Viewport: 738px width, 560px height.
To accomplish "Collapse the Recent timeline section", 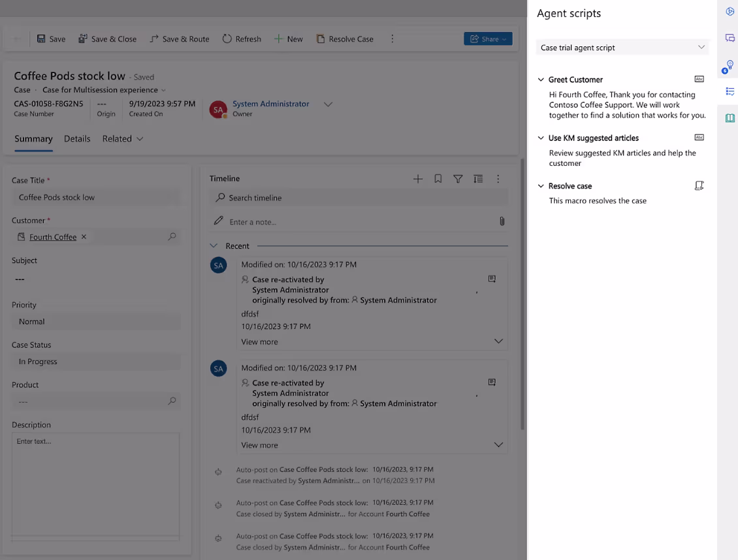I will tap(214, 246).
